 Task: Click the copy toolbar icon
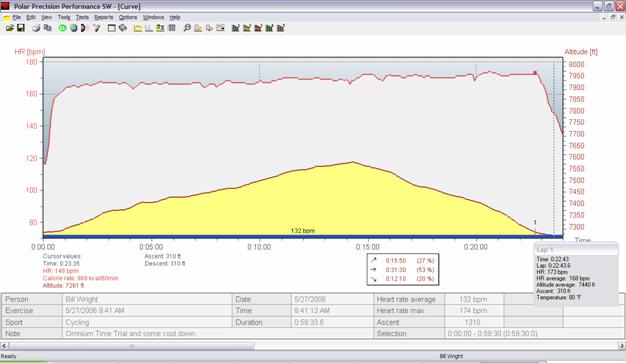[x=48, y=28]
